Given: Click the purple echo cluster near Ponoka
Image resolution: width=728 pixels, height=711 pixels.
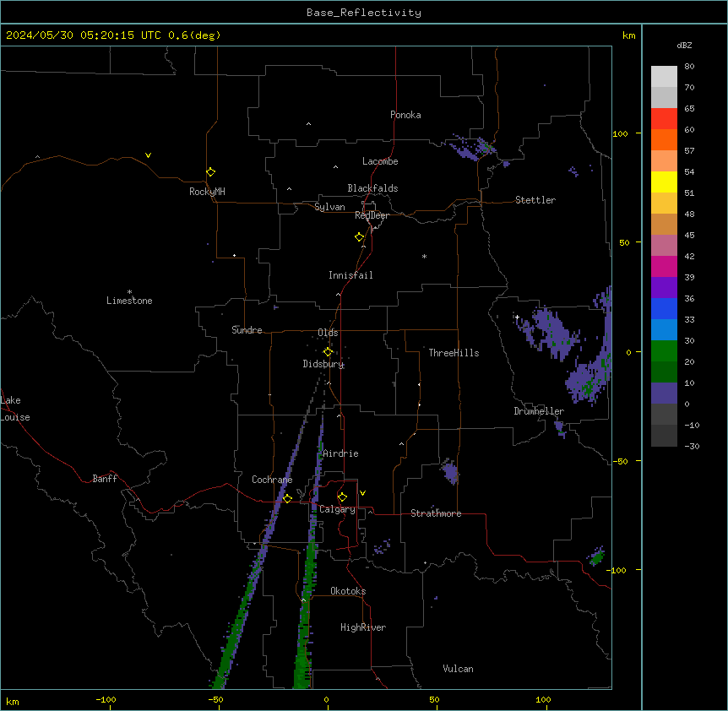Looking at the screenshot, I should click(470, 148).
